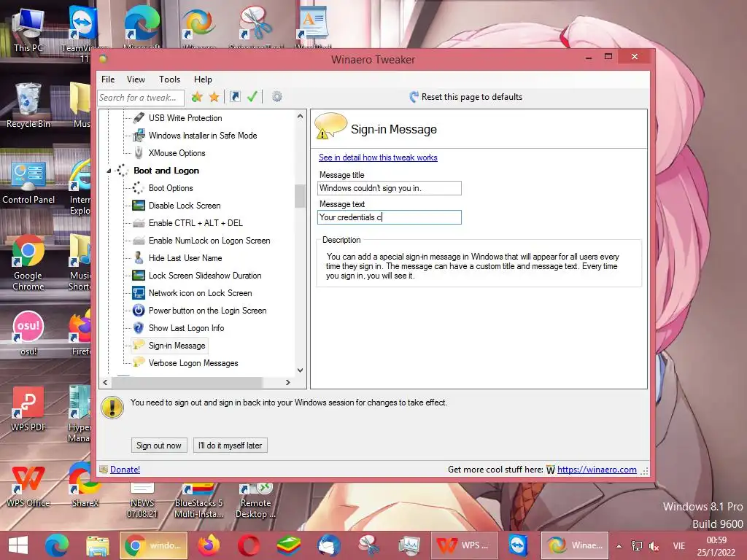Click USB Write Protection pen icon
This screenshot has width=747, height=560.
139,117
